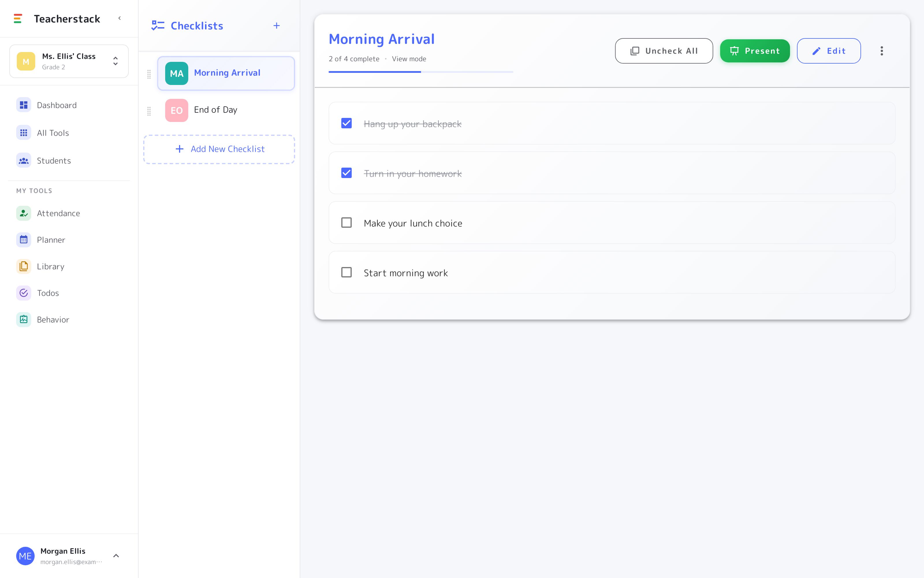Click the View mode label

pyautogui.click(x=409, y=59)
